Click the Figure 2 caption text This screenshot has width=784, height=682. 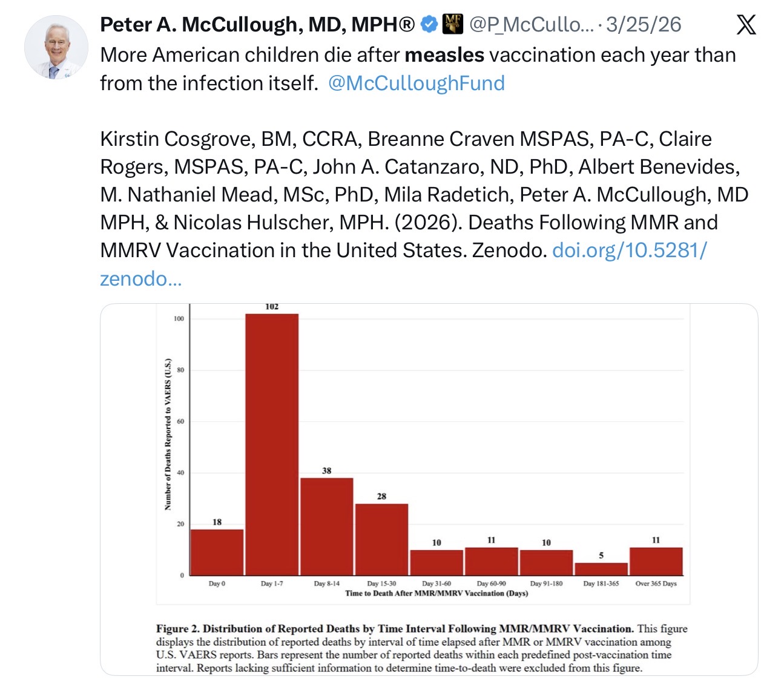422,648
